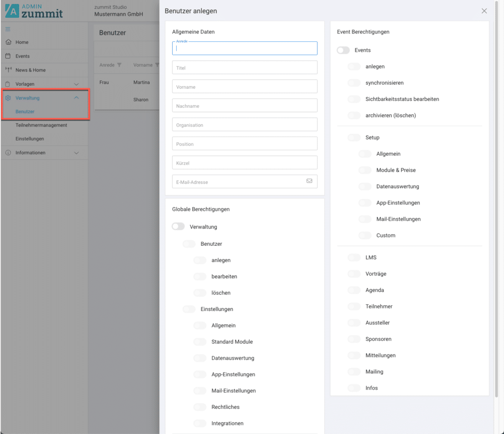Viewport: 504px width, 434px height.
Task: Click the Anrede column filter icon
Action: pyautogui.click(x=119, y=65)
